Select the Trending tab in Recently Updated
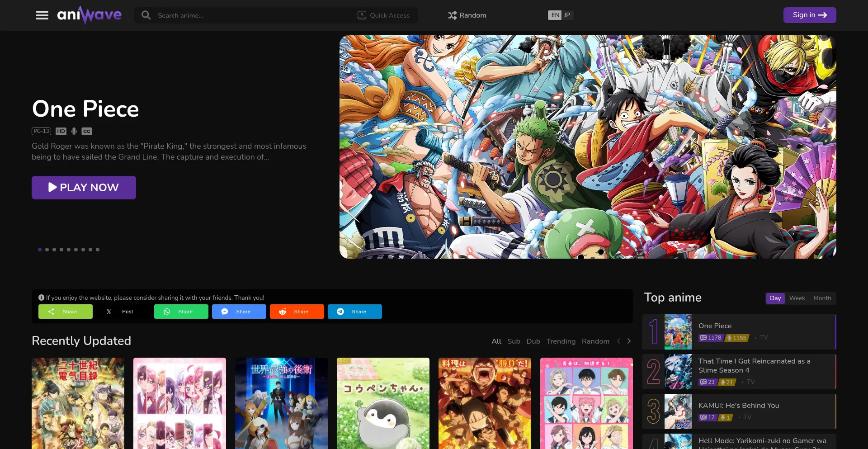868x449 pixels. point(561,341)
